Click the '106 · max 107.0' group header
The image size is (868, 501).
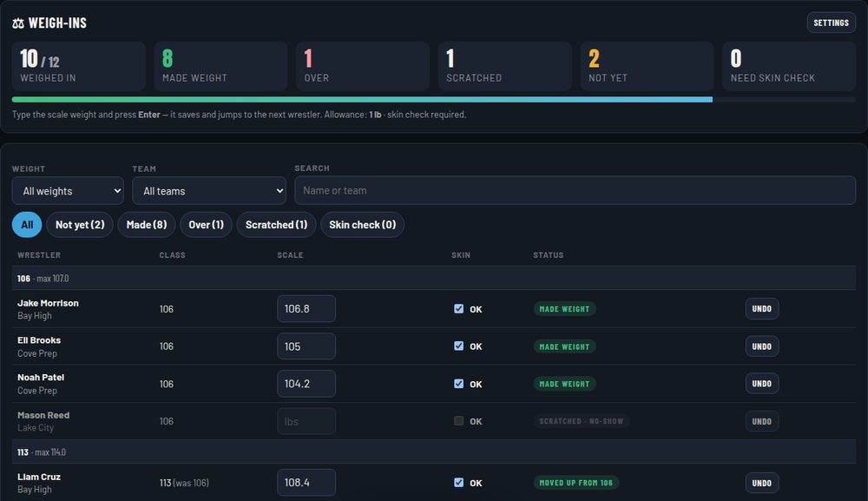(x=433, y=279)
